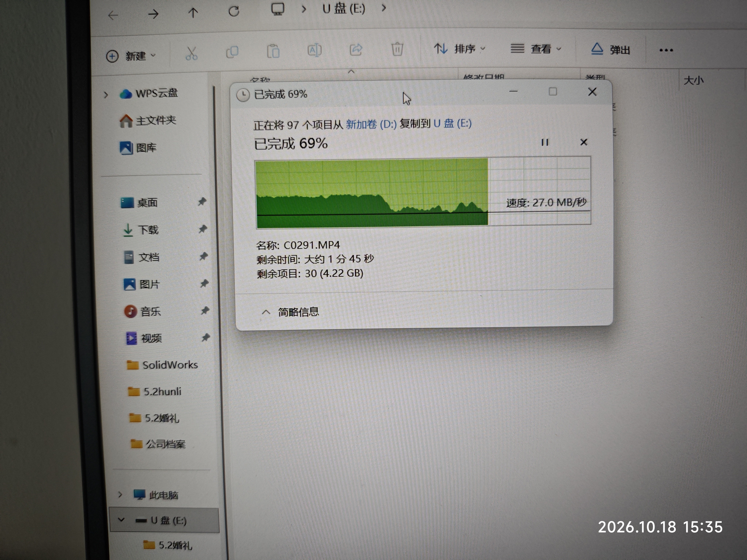Expand the 此电脑 tree node
747x560 pixels.
tap(120, 495)
